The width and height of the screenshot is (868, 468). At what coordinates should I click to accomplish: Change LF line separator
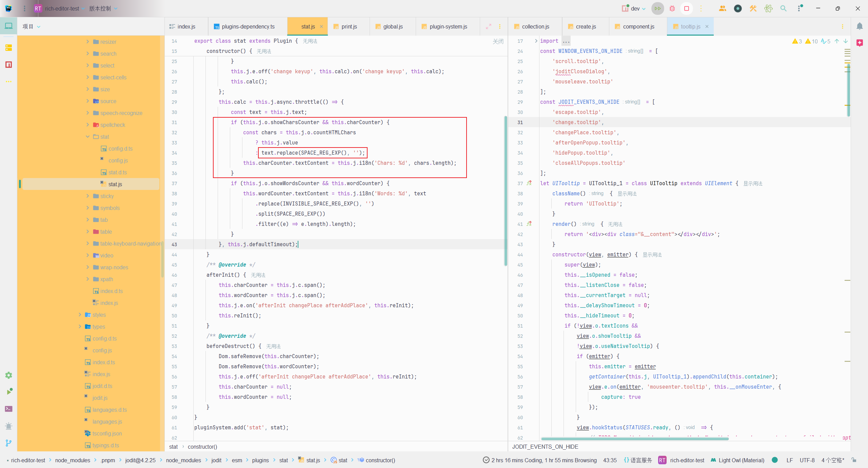tap(789, 460)
